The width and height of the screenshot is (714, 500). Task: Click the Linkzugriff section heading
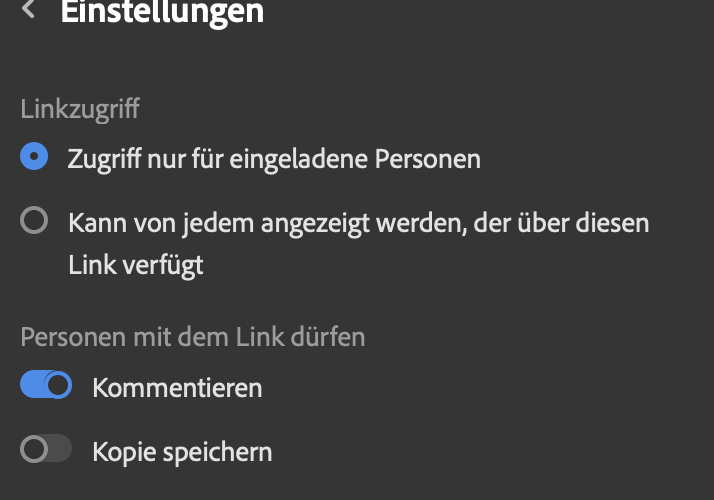[x=80, y=109]
